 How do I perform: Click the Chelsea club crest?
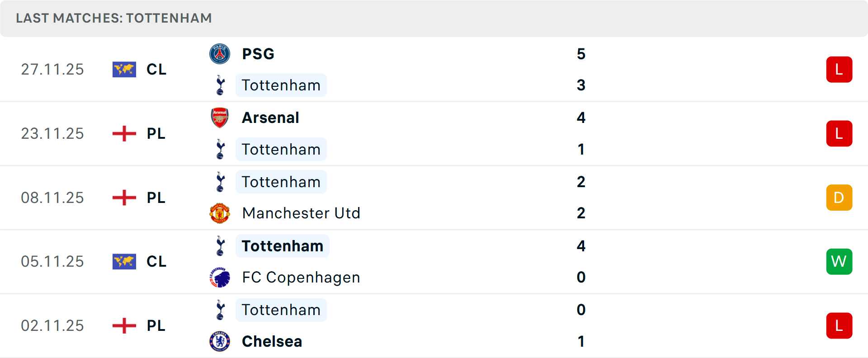pyautogui.click(x=220, y=341)
